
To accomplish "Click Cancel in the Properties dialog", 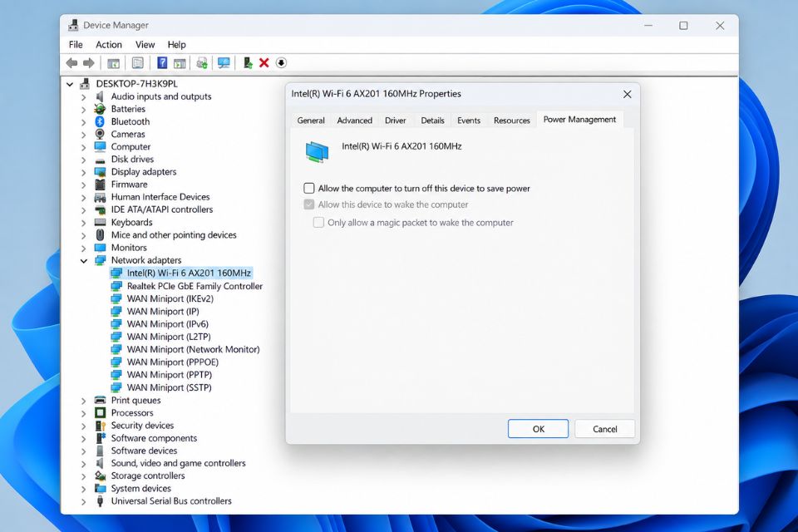I will pos(604,429).
